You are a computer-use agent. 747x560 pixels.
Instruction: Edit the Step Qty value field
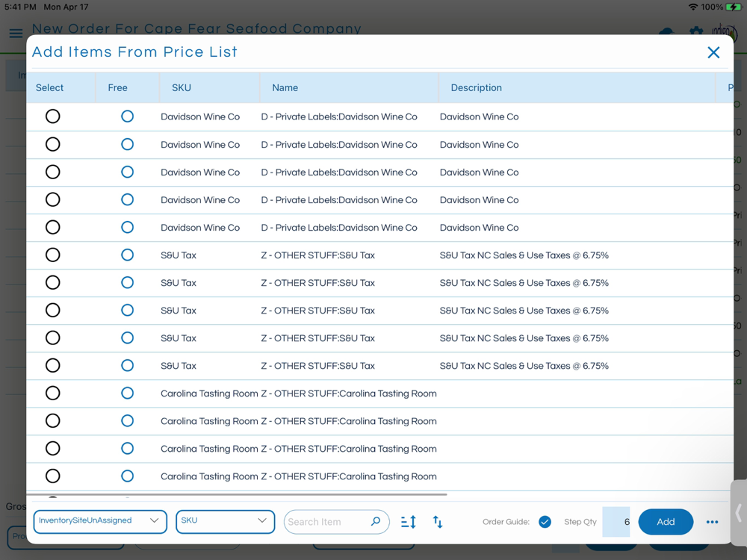point(616,522)
